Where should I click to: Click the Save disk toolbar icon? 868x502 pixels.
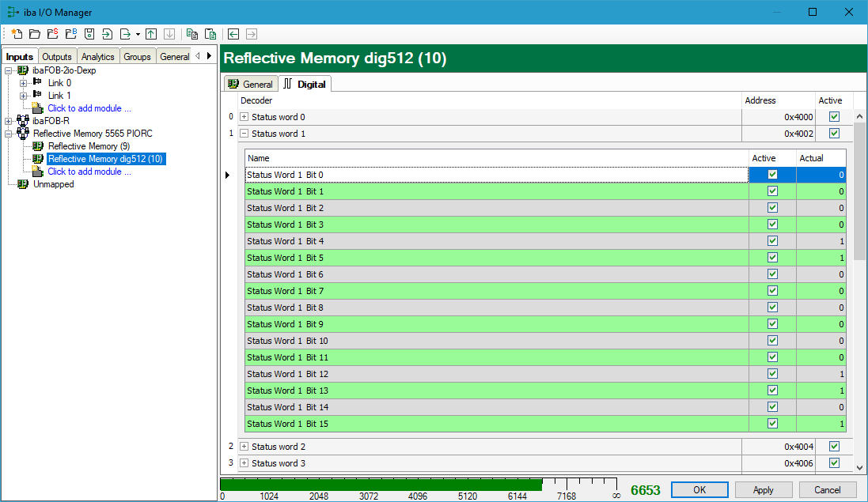pos(89,34)
